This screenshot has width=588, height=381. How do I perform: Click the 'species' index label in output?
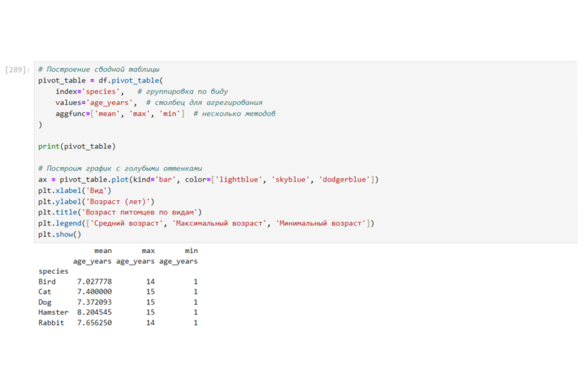(x=53, y=271)
